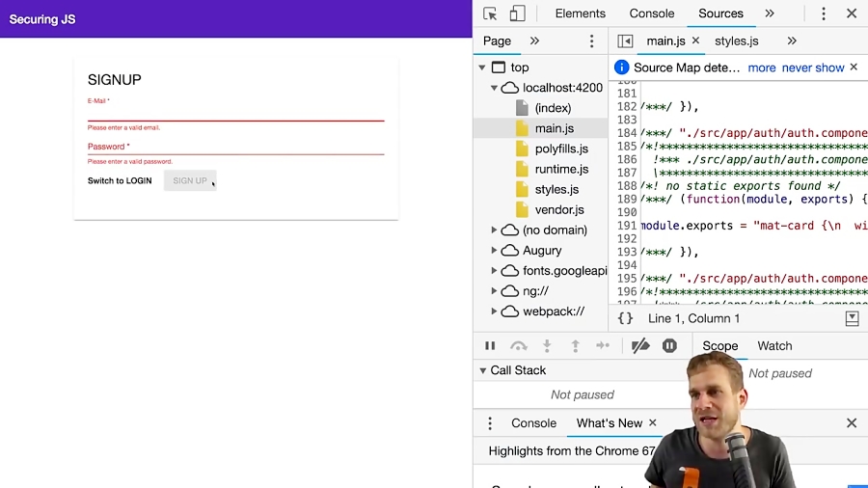Open the drawer three-dot menu
The height and width of the screenshot is (488, 868).
[489, 423]
